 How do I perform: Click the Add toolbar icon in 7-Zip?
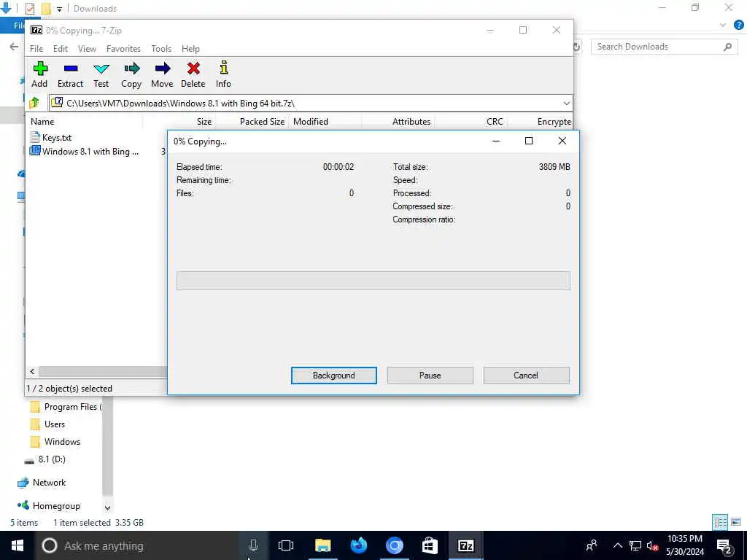(x=39, y=74)
